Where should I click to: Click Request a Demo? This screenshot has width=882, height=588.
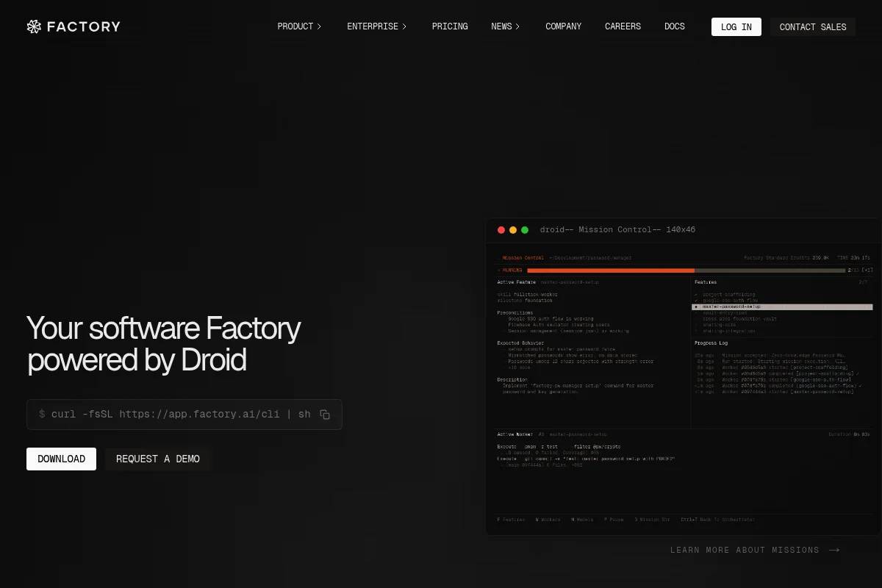158,459
